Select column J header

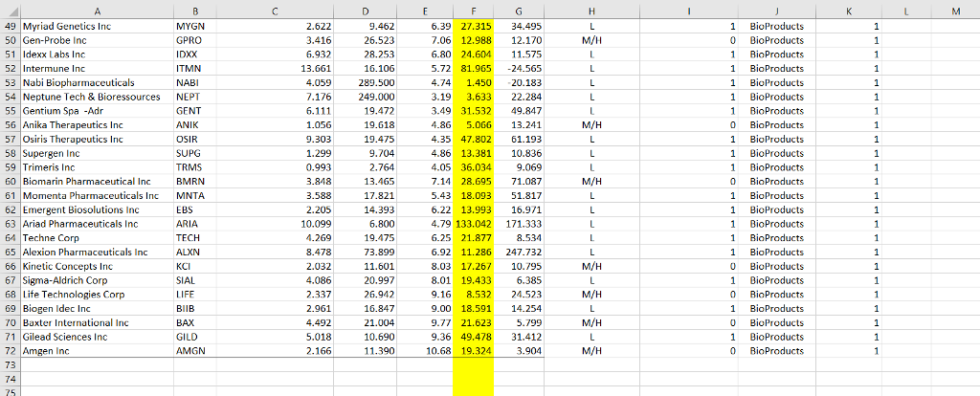776,10
